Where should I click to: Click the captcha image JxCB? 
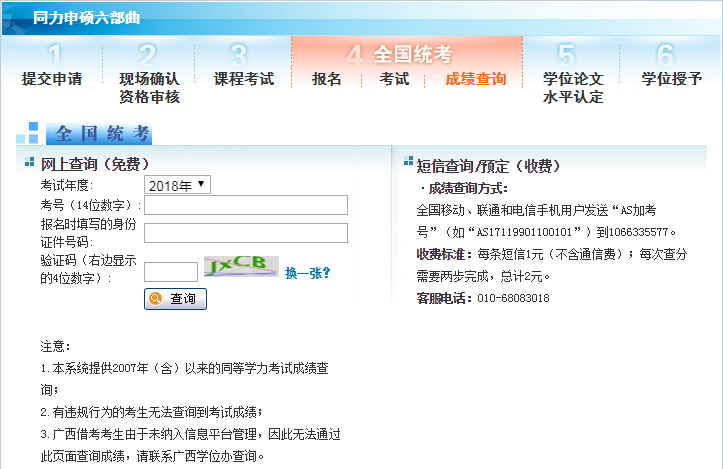point(241,266)
